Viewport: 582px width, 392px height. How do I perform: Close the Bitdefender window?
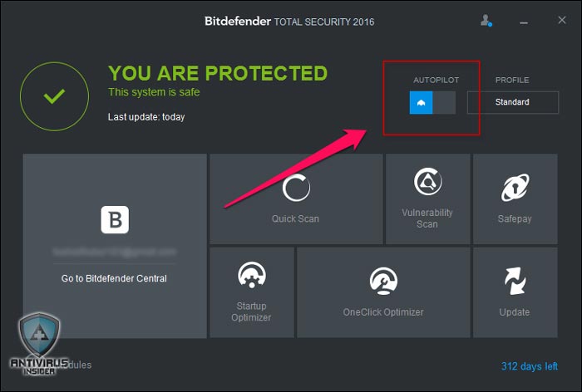tap(562, 20)
